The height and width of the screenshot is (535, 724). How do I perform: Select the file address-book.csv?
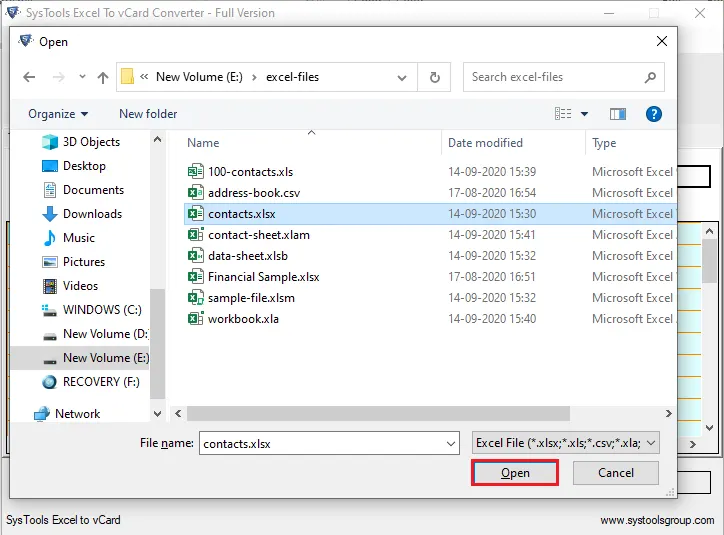254,193
